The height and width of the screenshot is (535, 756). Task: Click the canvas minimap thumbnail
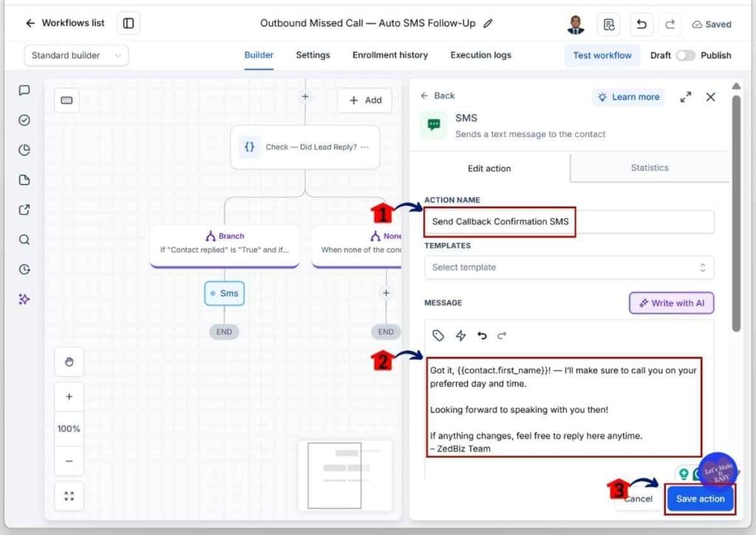tap(345, 475)
